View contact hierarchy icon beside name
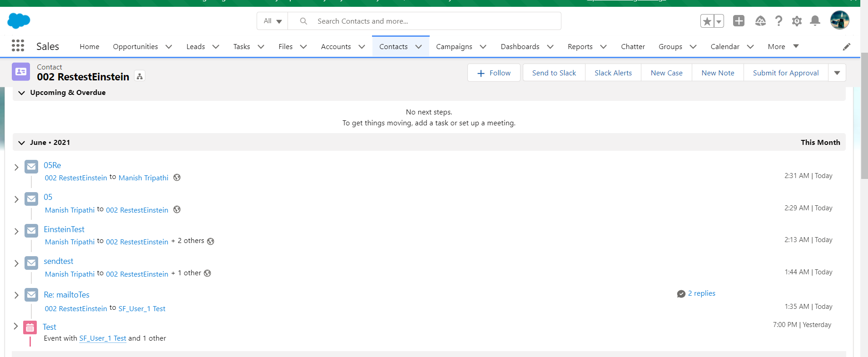The width and height of the screenshot is (868, 357). (x=140, y=76)
